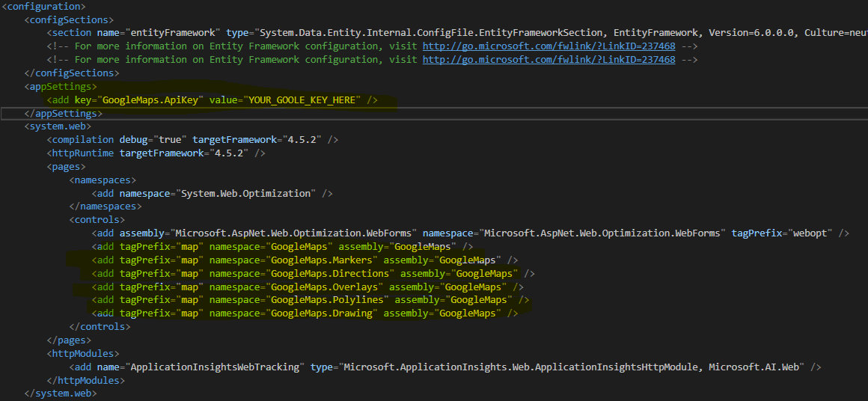Click the debug "true" attribute value
The height and width of the screenshot is (401, 868).
point(169,140)
